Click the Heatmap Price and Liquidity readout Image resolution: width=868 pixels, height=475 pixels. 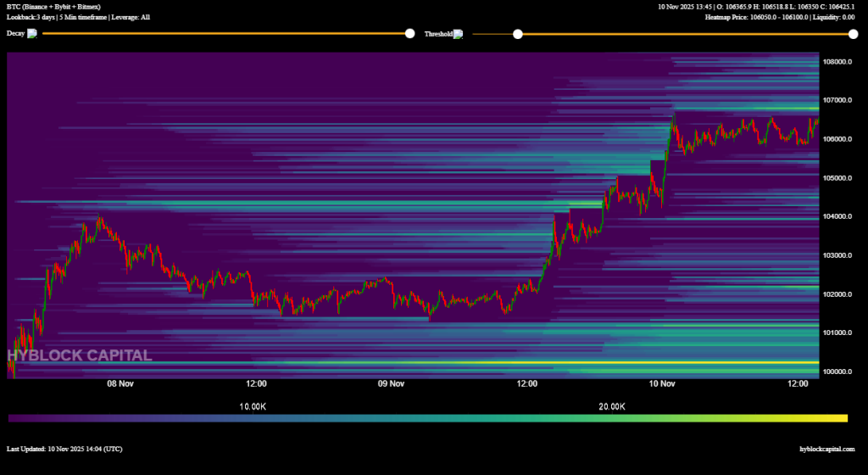pos(779,17)
